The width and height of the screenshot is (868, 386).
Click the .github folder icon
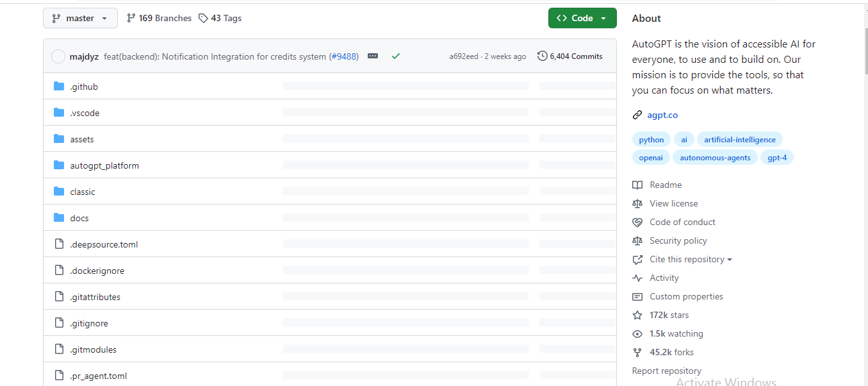click(59, 87)
